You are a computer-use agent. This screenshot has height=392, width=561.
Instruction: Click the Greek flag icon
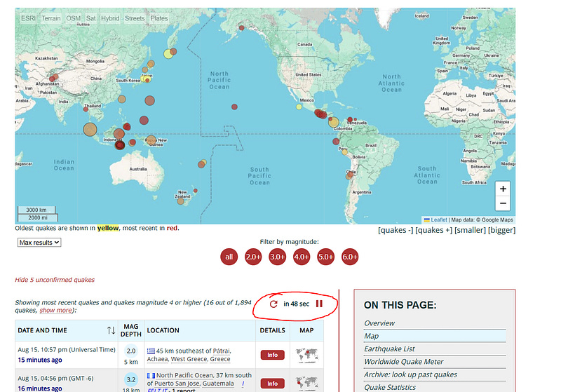pos(151,351)
